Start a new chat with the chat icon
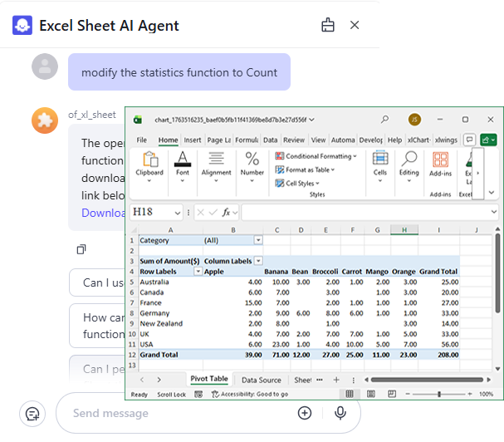This screenshot has height=442, width=504. (32, 413)
